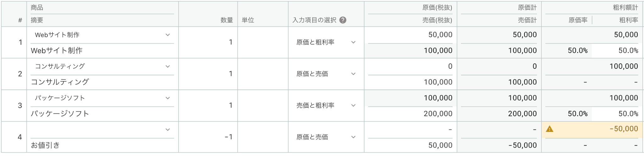Click the warning icon in row 4
Image resolution: width=644 pixels, height=157 pixels.
coord(549,129)
